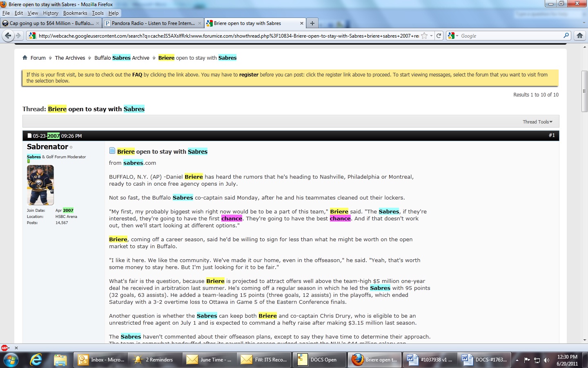Click the magnifier icon in the Google search box
Image resolution: width=588 pixels, height=368 pixels.
pyautogui.click(x=566, y=36)
